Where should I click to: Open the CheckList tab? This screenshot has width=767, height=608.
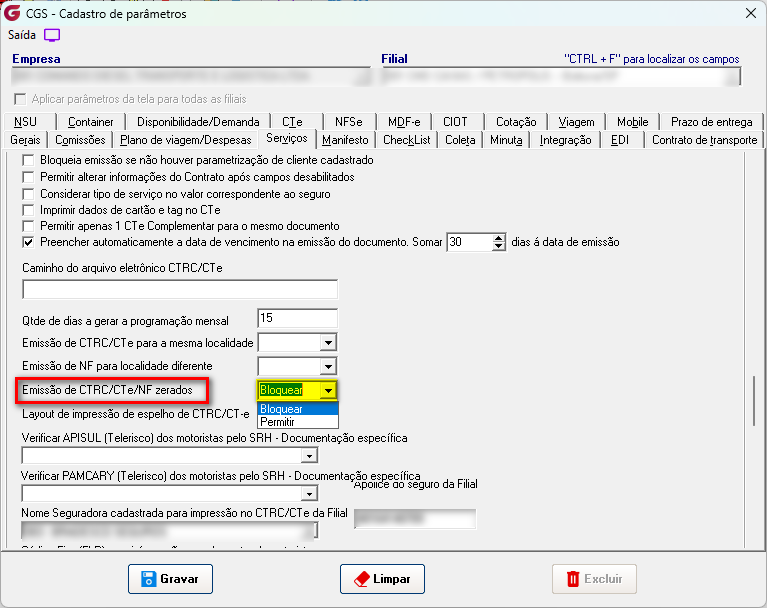(407, 140)
